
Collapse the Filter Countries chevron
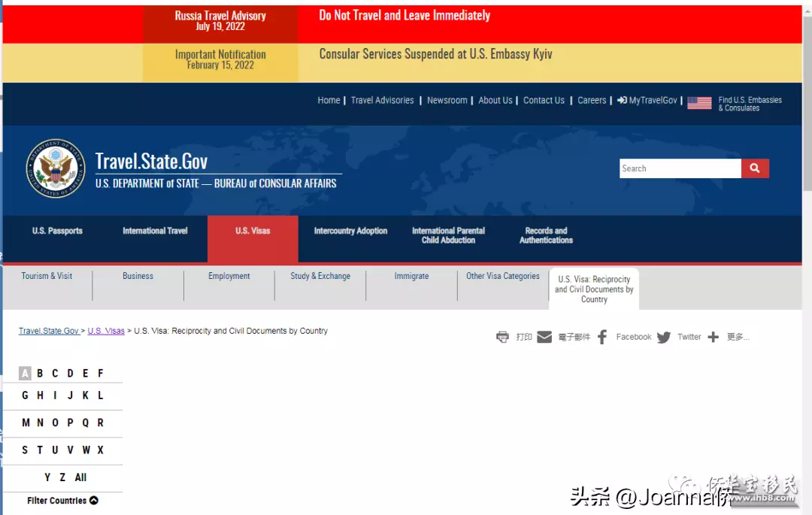click(x=94, y=500)
